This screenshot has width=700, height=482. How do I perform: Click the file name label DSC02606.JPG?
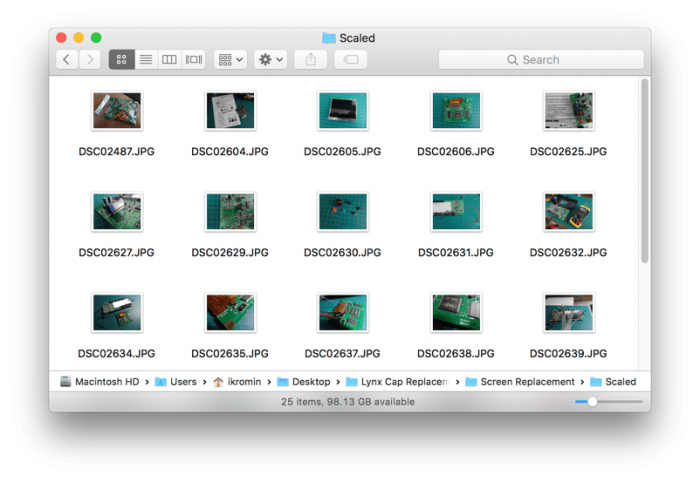click(456, 152)
